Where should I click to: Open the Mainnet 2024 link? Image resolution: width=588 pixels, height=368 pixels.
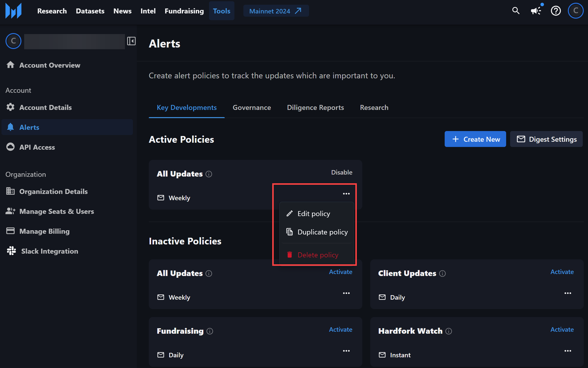276,11
